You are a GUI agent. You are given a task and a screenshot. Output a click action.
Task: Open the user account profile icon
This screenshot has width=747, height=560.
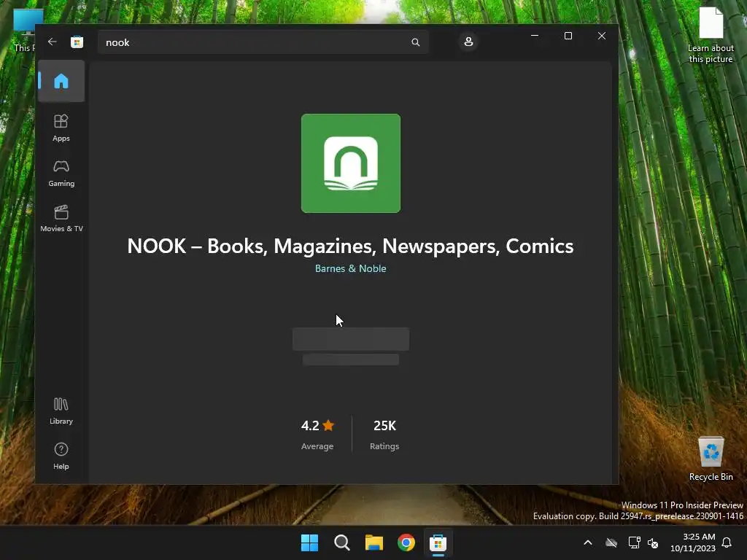coord(468,42)
